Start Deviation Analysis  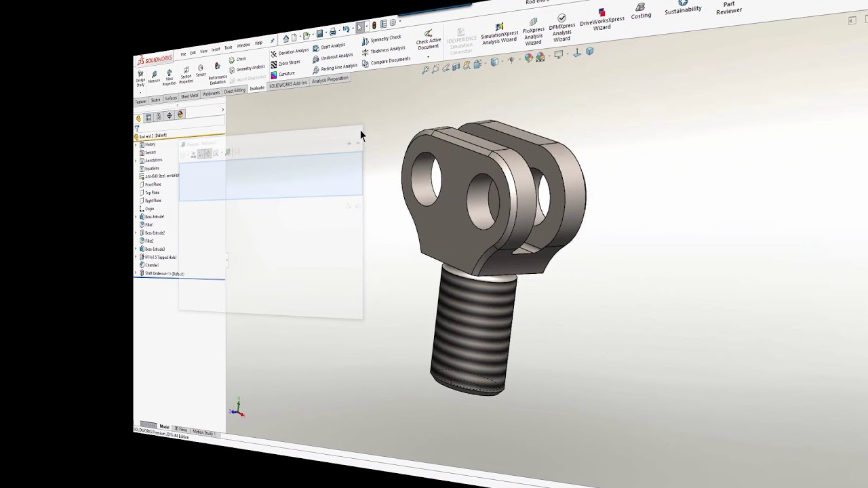click(x=290, y=52)
